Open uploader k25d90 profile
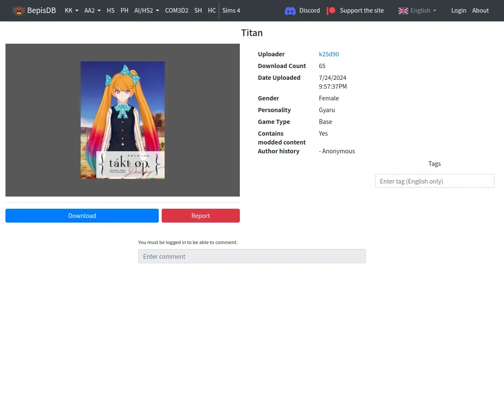 pos(329,54)
